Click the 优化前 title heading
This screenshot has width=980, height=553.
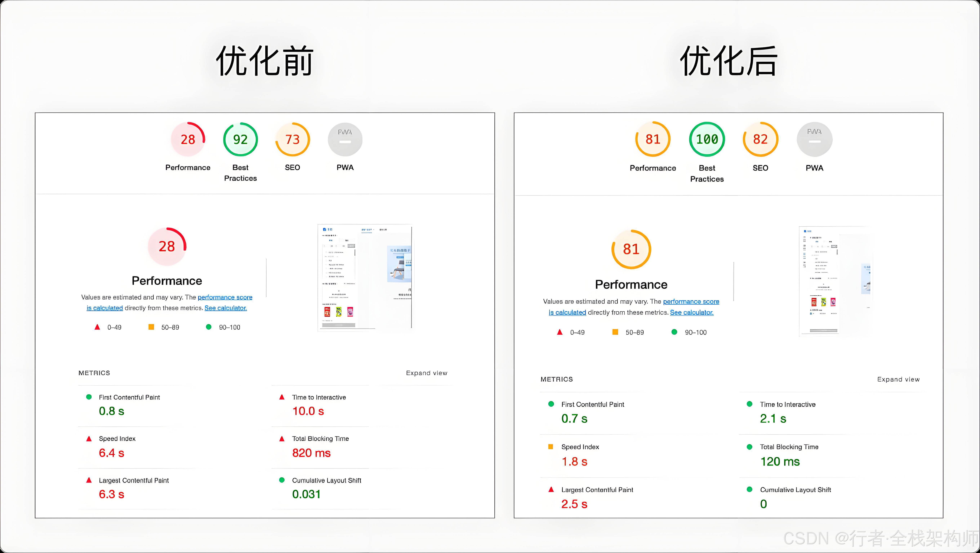264,61
